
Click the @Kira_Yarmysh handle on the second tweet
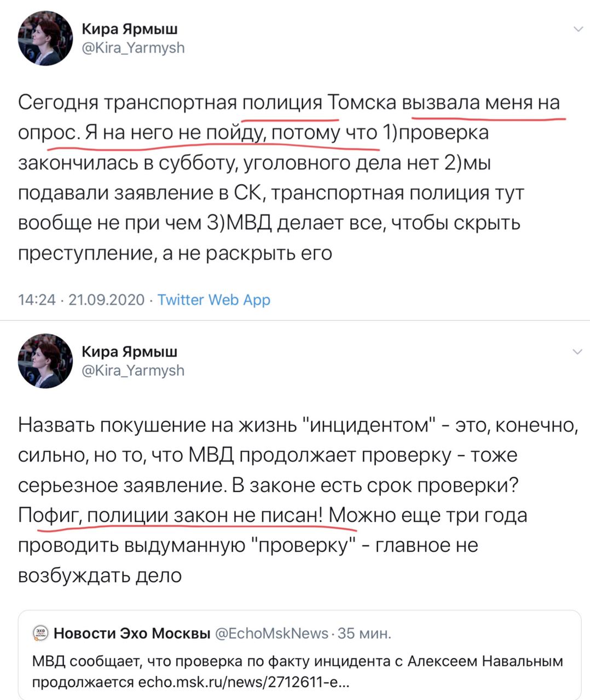coord(133,370)
